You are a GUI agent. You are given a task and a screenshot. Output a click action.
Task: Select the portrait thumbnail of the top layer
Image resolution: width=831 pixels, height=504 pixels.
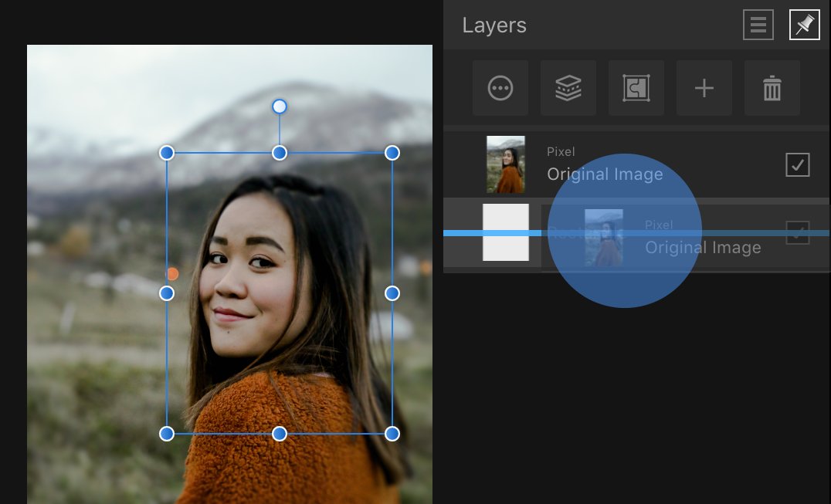click(506, 164)
